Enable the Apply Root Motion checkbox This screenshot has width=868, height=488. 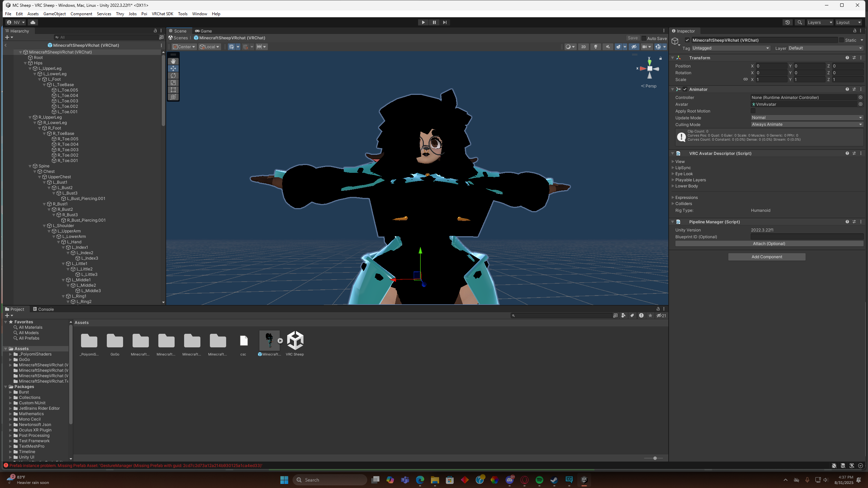[x=753, y=111]
